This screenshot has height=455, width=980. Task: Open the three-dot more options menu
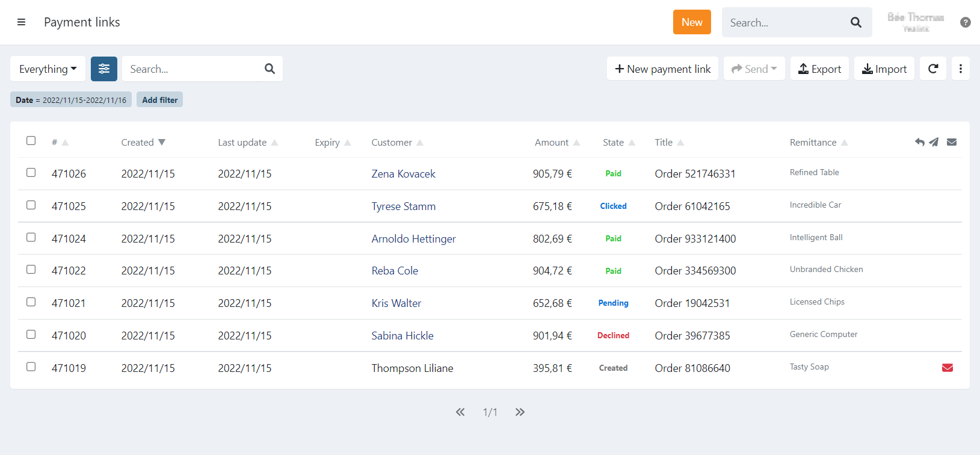click(x=960, y=69)
